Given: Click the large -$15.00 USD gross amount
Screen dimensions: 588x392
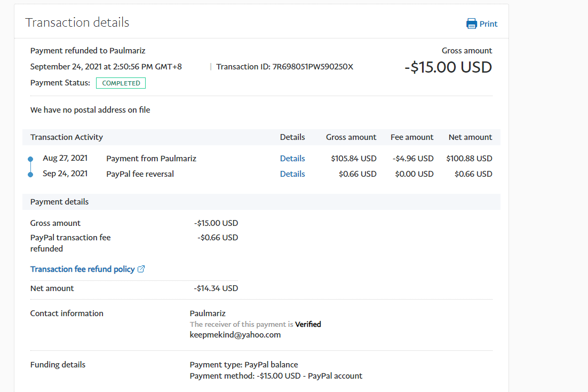Looking at the screenshot, I should pos(448,67).
